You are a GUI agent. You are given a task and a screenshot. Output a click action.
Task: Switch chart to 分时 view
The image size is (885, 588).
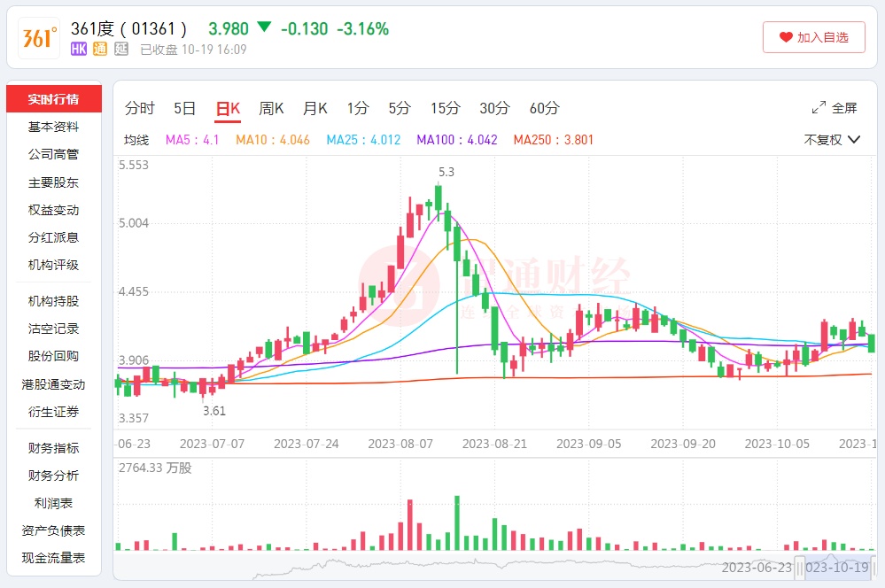pos(139,108)
